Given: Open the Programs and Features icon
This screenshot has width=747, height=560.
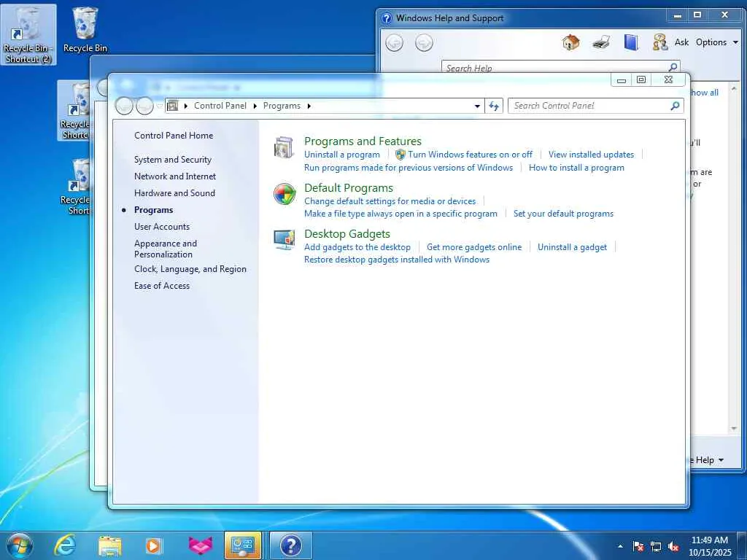Looking at the screenshot, I should pyautogui.click(x=285, y=147).
